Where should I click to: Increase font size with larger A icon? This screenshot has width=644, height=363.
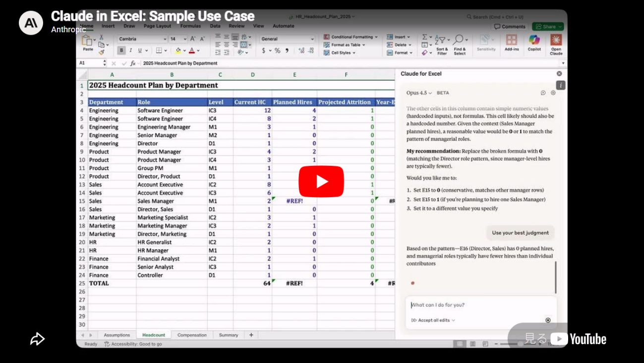[x=194, y=39]
